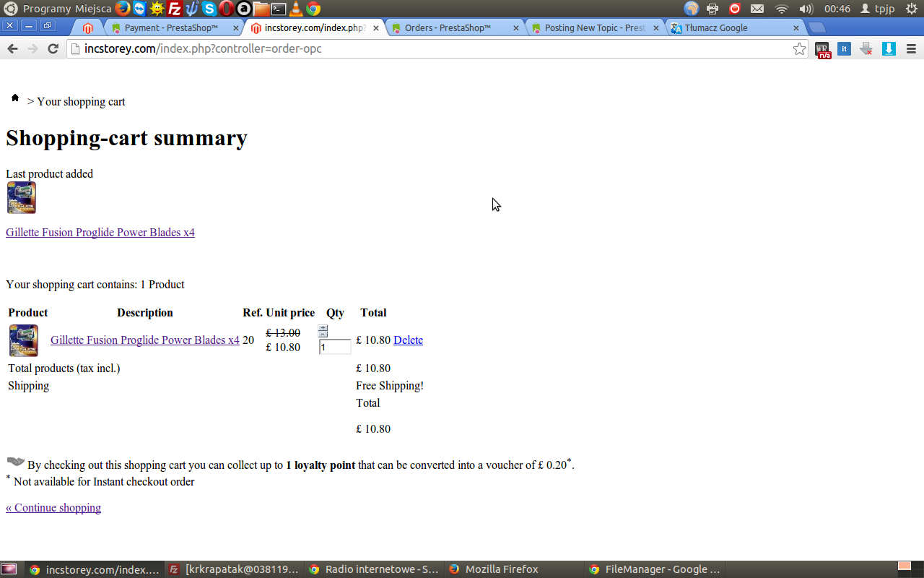This screenshot has height=578, width=924.
Task: Switch to FileManager - Google taskbar window
Action: (654, 569)
